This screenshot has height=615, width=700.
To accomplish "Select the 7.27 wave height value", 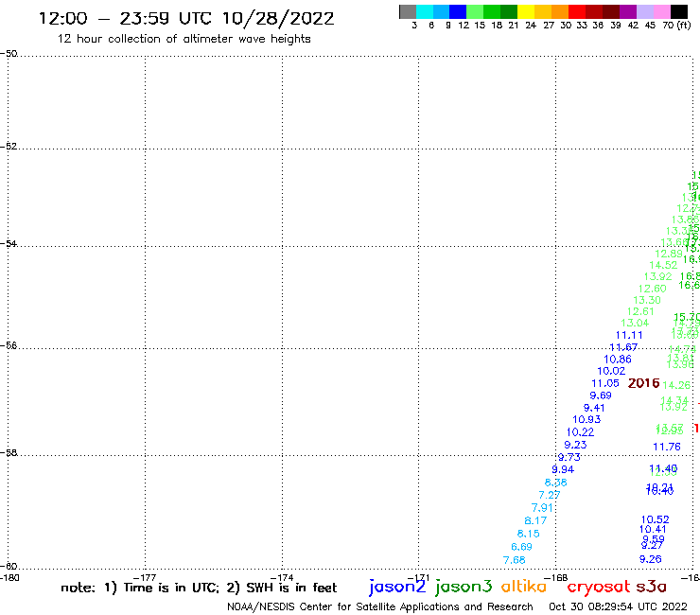I will [549, 495].
